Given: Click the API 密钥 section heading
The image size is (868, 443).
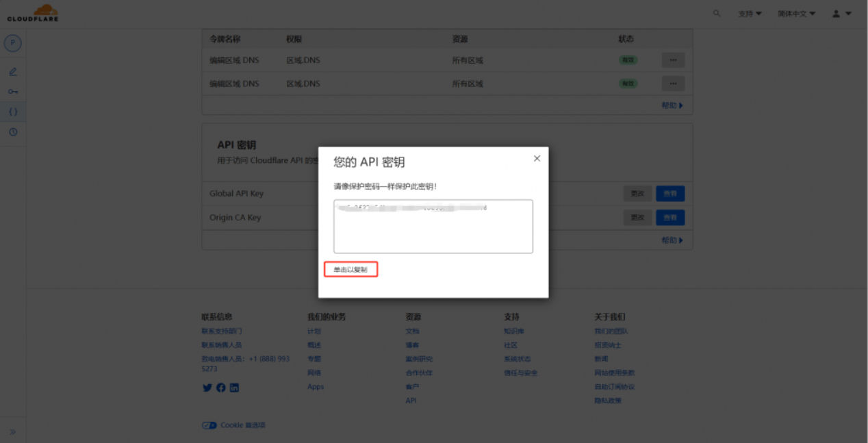Looking at the screenshot, I should tap(237, 145).
